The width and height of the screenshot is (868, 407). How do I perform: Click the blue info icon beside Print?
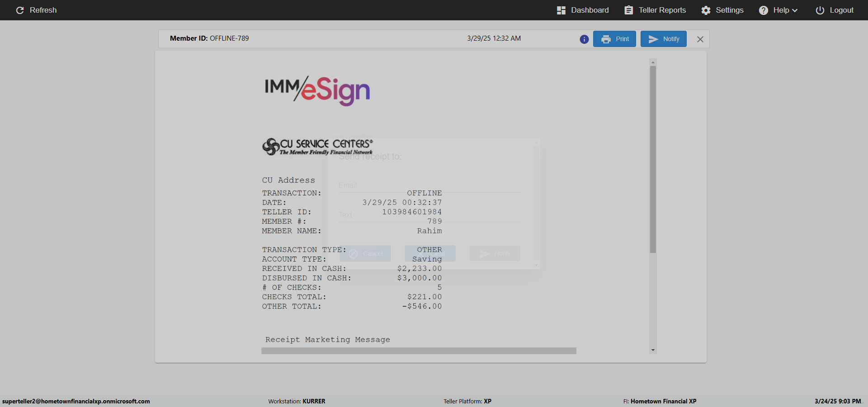point(584,39)
